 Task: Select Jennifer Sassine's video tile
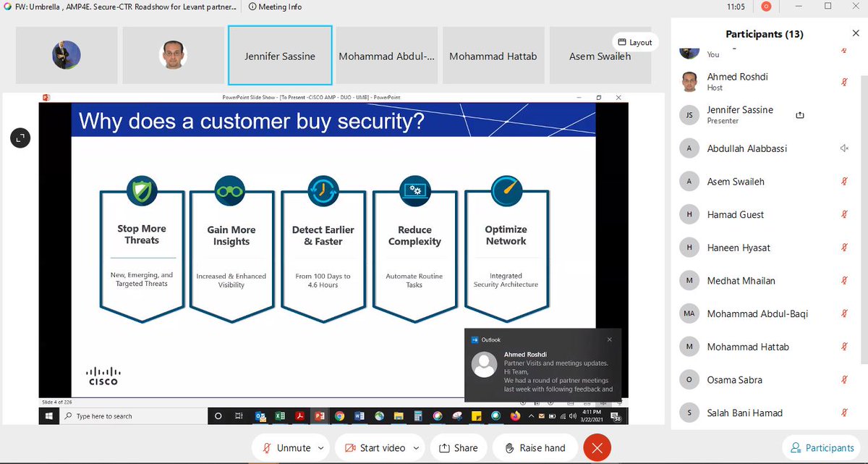280,56
